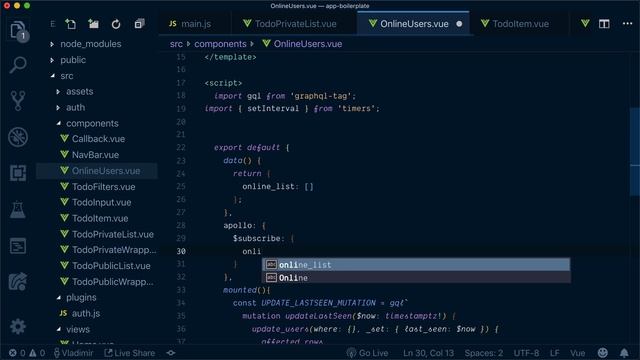Click line number 30 in gutter

181,251
